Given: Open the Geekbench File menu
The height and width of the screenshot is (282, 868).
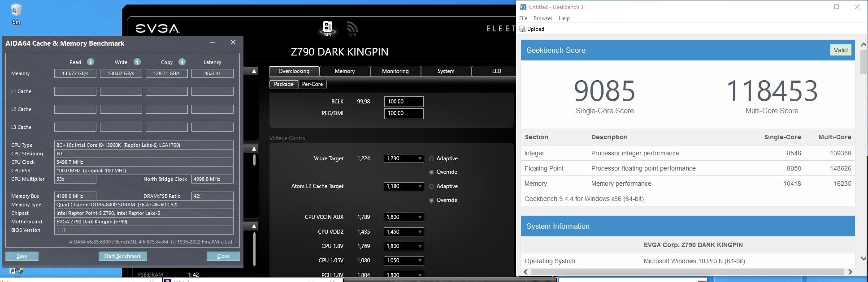Looking at the screenshot, I should pos(523,18).
